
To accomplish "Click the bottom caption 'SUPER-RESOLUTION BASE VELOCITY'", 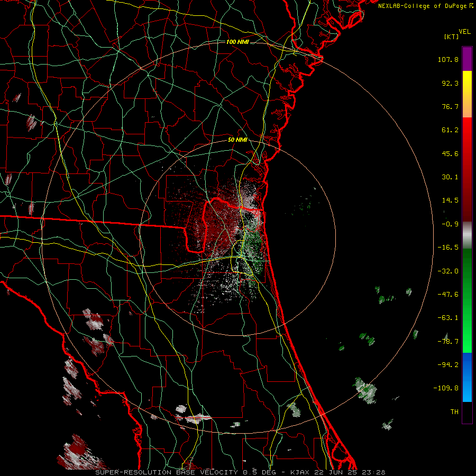I will click(x=167, y=472).
